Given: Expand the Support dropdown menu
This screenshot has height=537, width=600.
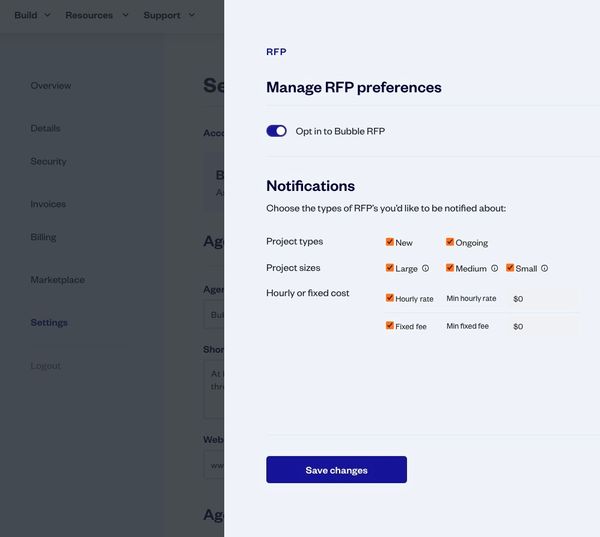Looking at the screenshot, I should (x=168, y=15).
